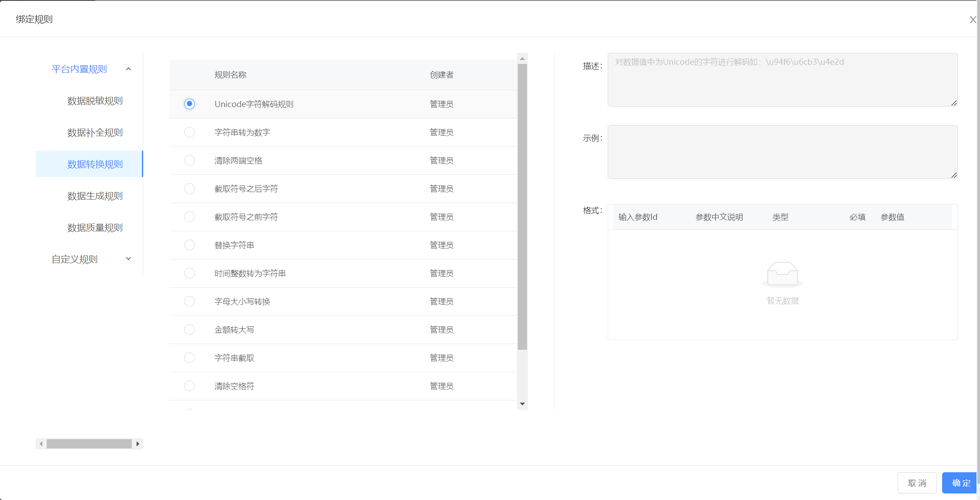The width and height of the screenshot is (980, 500).
Task: Select 数据质量规则 menu item
Action: click(x=89, y=228)
